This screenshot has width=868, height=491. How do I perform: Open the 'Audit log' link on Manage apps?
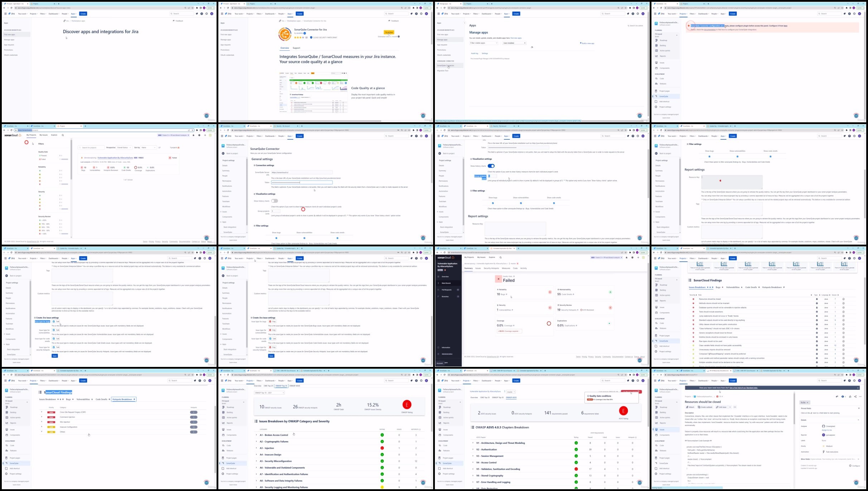pyautogui.click(x=474, y=53)
